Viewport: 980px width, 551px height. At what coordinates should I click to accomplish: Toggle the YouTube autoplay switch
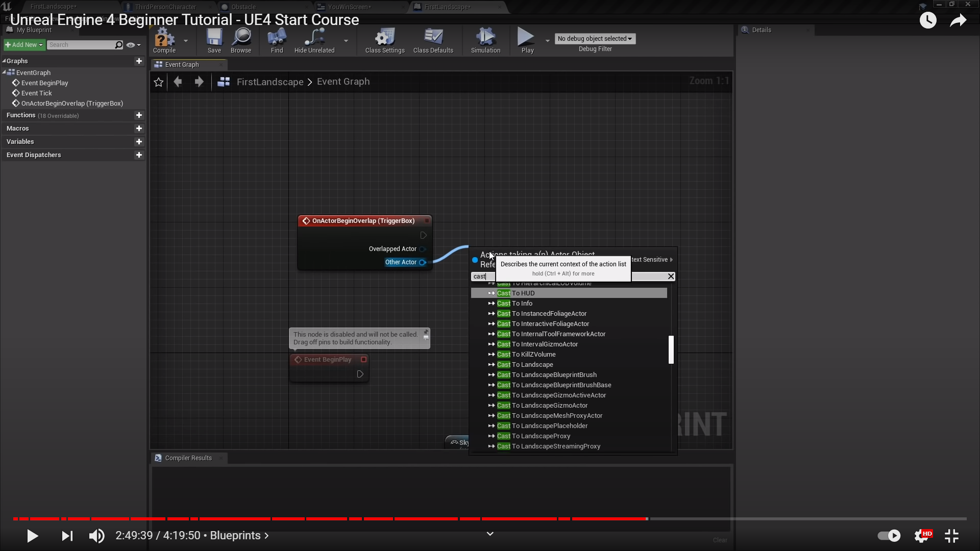click(x=889, y=536)
